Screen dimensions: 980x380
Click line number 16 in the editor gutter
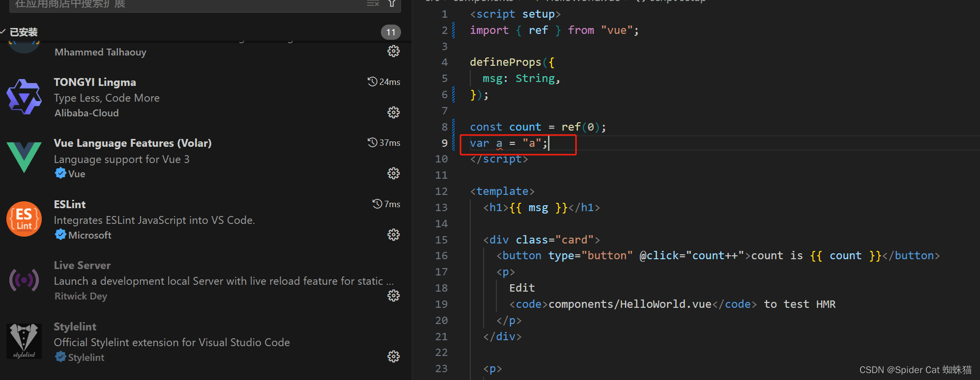(x=441, y=255)
